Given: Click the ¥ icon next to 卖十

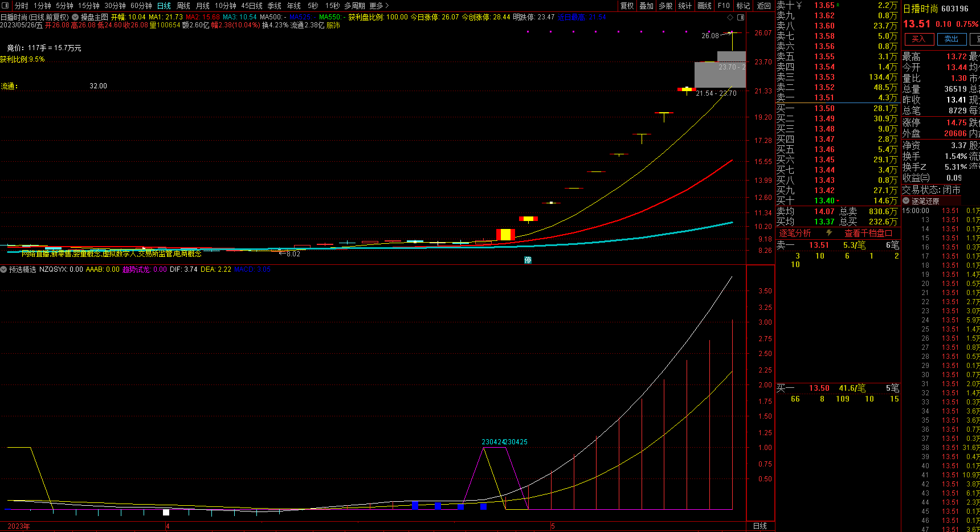Looking at the screenshot, I should tap(799, 5).
